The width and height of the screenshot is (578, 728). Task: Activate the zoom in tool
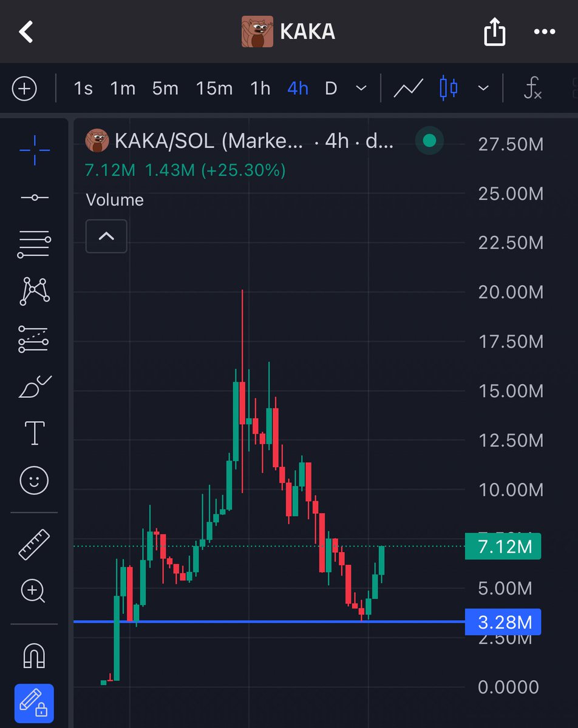coord(33,591)
